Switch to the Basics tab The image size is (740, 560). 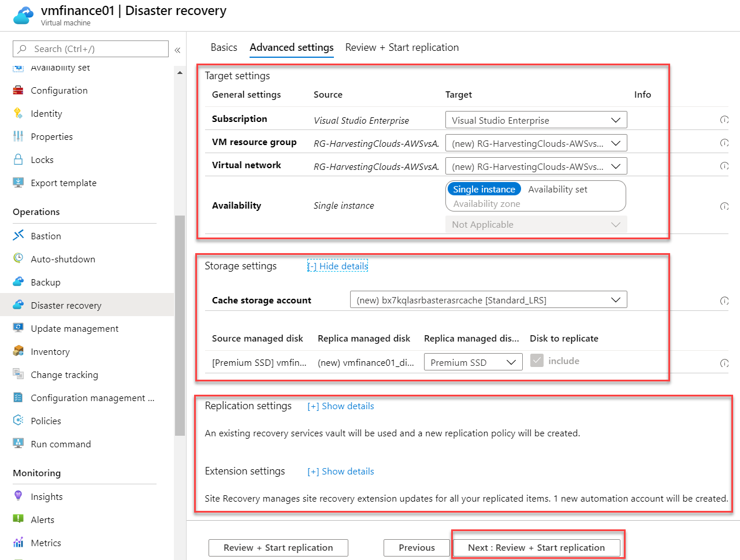click(224, 47)
